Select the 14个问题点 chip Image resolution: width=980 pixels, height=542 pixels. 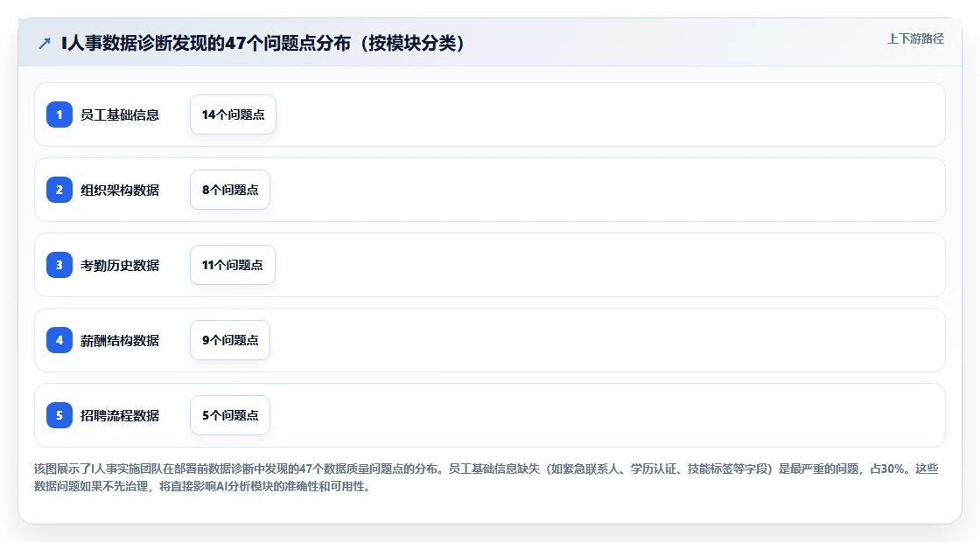click(x=233, y=115)
